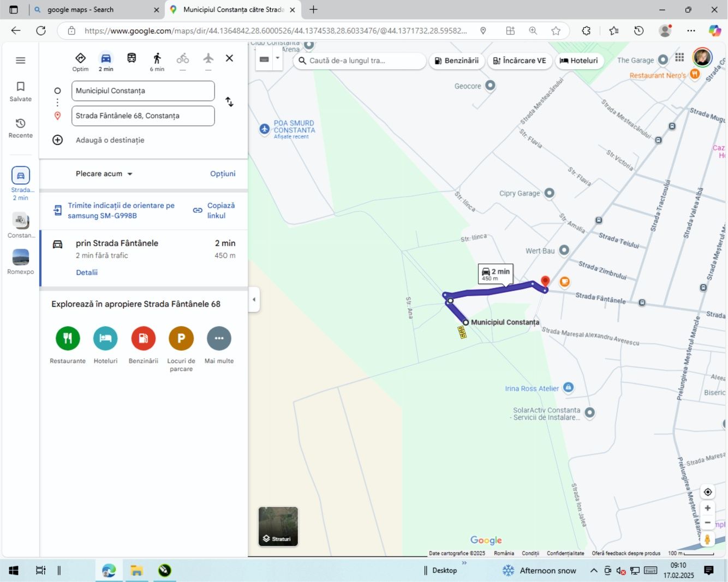The height and width of the screenshot is (582, 728).
Task: Open Copilot in Edge sidebar
Action: click(x=715, y=31)
